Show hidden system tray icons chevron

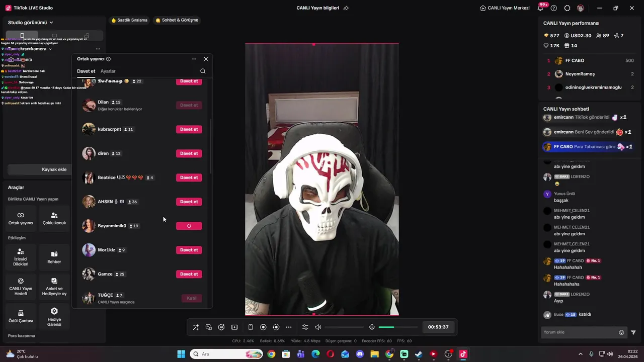point(580,354)
